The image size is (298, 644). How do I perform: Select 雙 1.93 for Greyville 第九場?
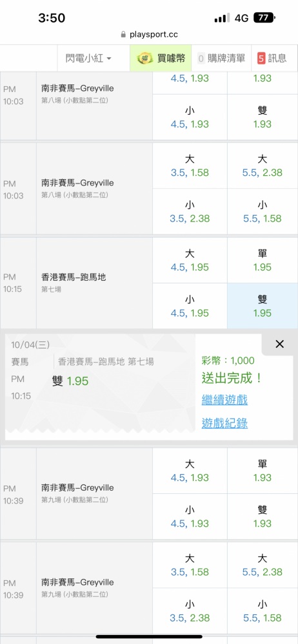(263, 516)
